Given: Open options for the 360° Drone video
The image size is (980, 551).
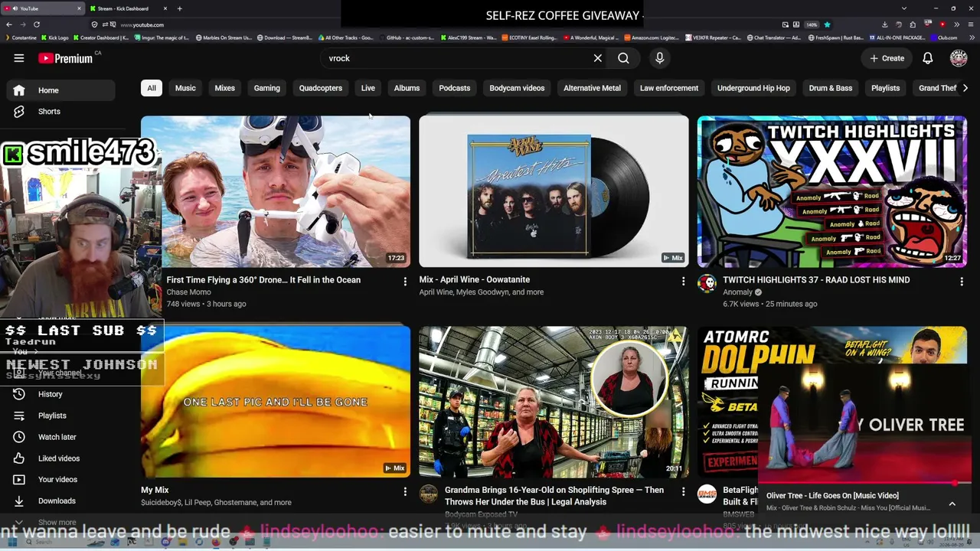Looking at the screenshot, I should [x=405, y=282].
